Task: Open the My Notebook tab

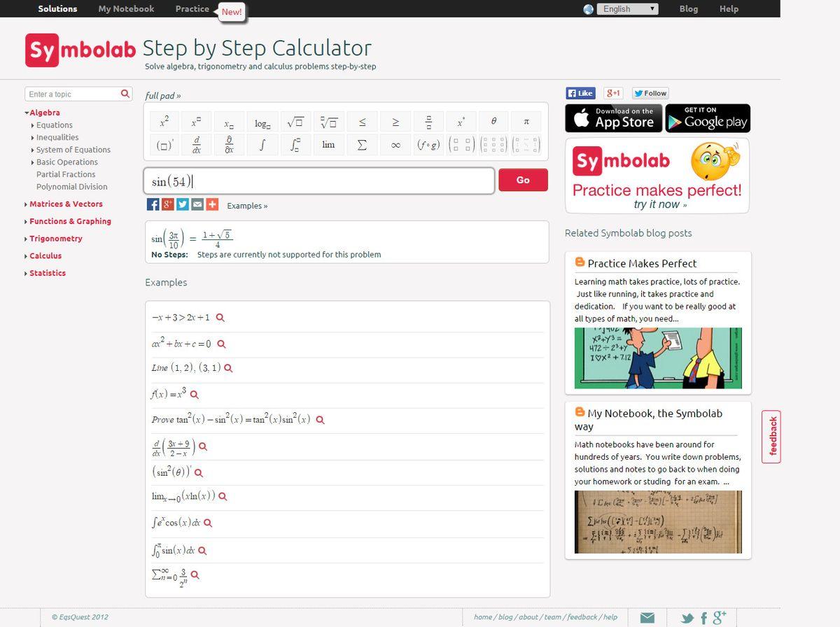Action: pos(126,9)
